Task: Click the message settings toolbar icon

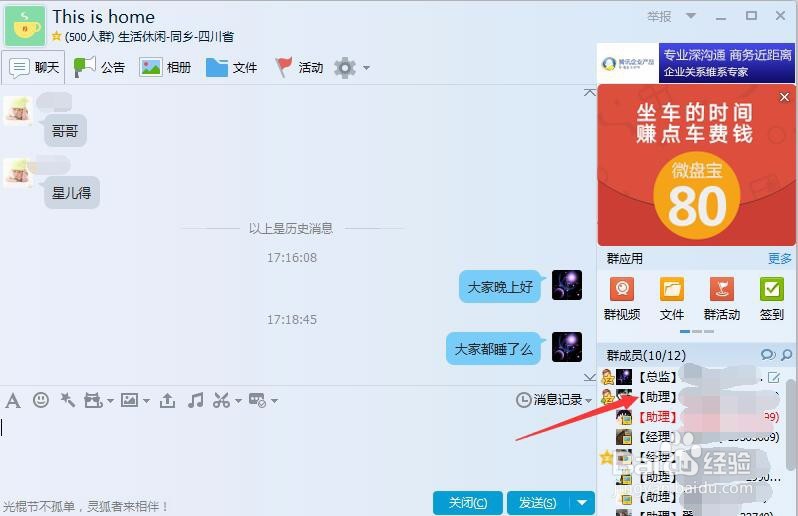Action: (258, 400)
